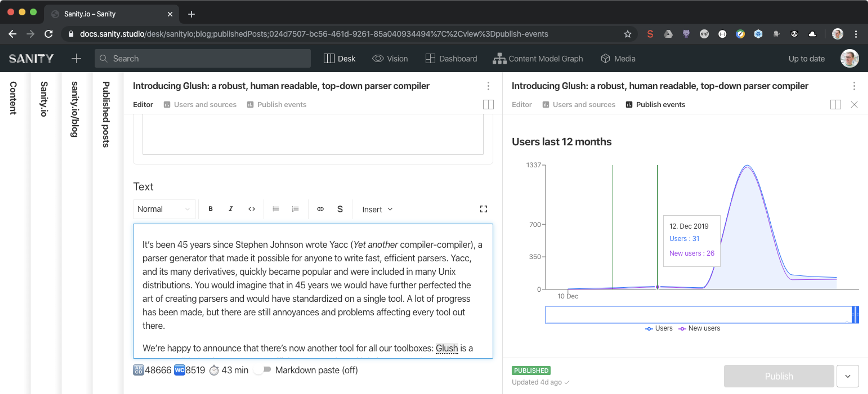Click the character count icon
Viewport: 868px width, 394px height.
pyautogui.click(x=139, y=370)
